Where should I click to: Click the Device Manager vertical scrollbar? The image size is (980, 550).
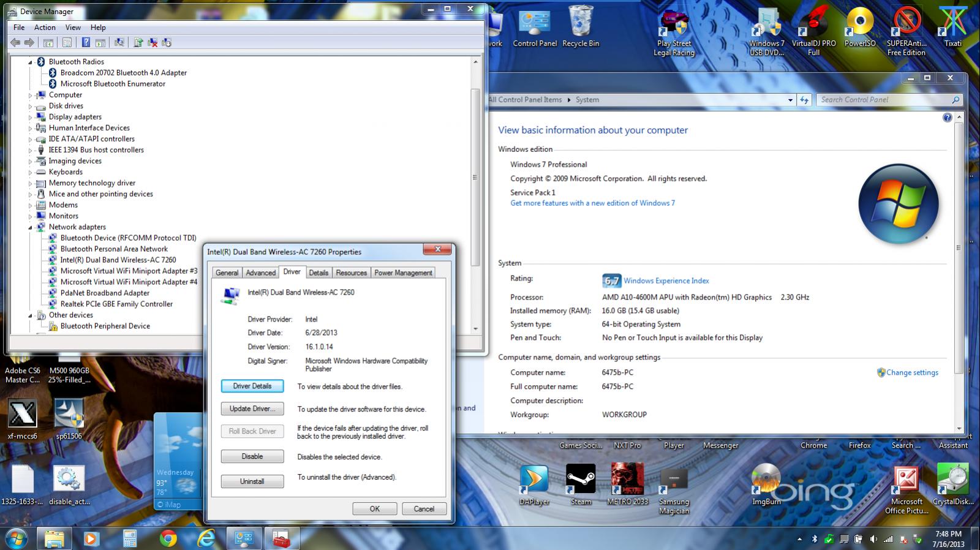475,178
